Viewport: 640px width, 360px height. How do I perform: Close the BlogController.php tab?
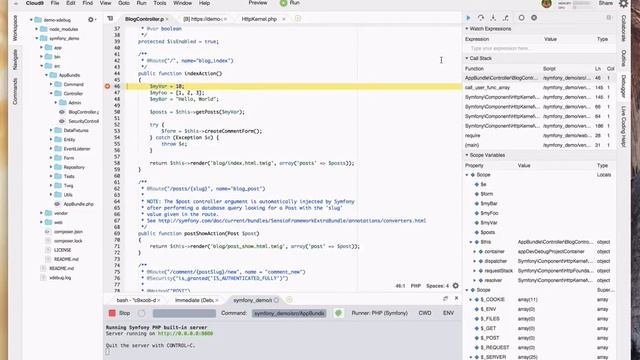[x=167, y=19]
